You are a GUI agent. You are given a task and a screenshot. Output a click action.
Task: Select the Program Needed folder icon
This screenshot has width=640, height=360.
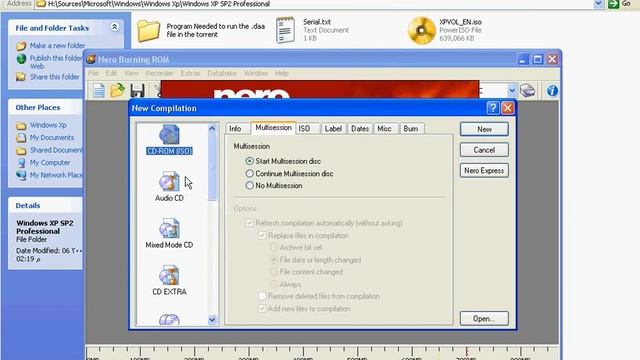(x=148, y=31)
